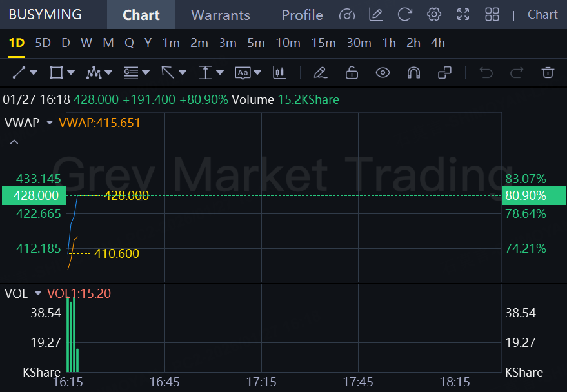Refresh the chart data
The image size is (567, 392).
(x=404, y=14)
